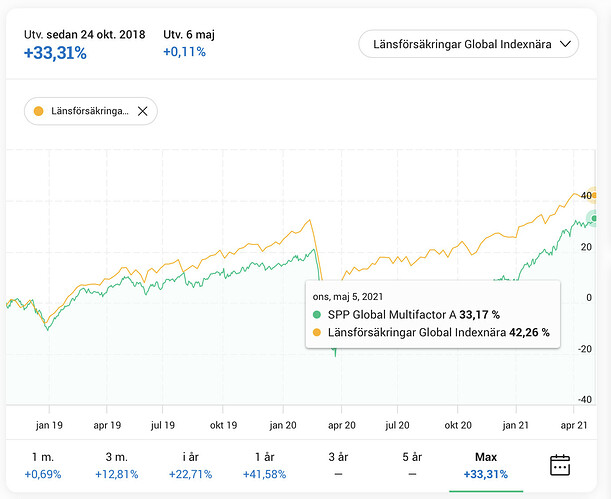
Task: Click 'SPP Global Multifactor A 33,17 %' tooltip row
Action: point(406,314)
